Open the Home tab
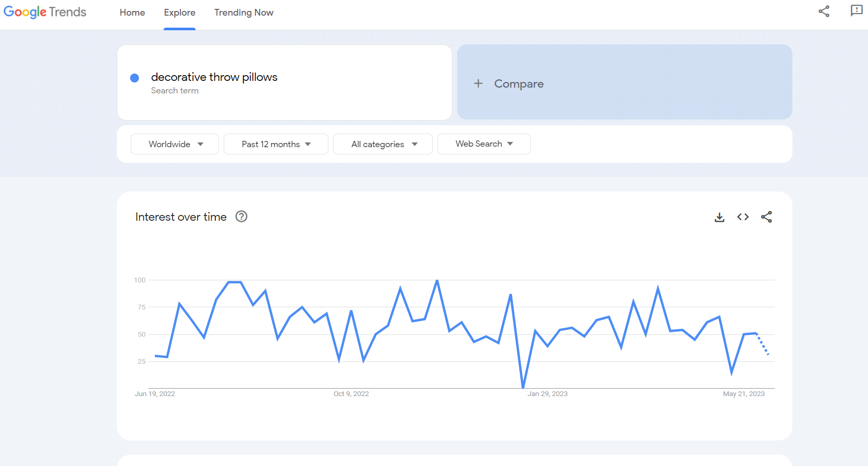868x466 pixels. (132, 13)
